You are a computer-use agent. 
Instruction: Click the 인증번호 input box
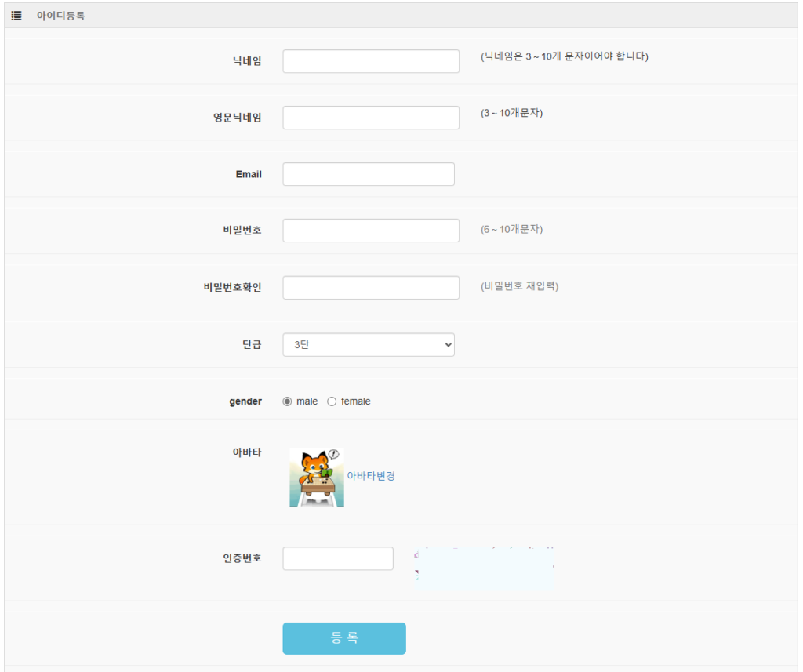[x=338, y=558]
